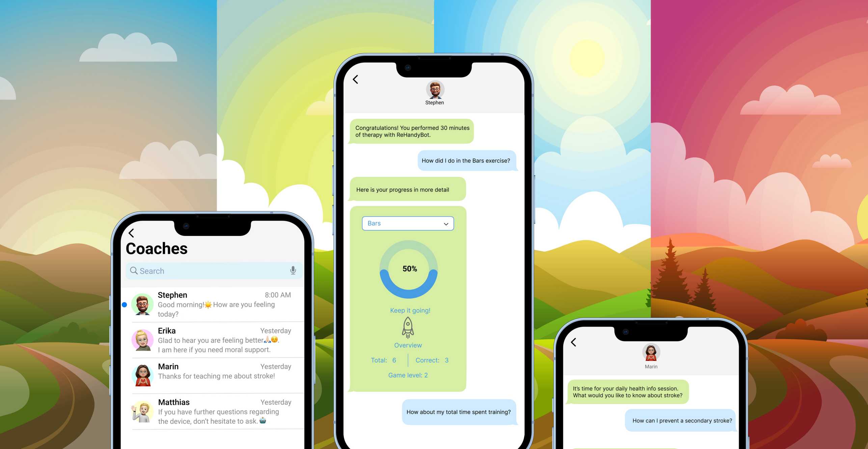Image resolution: width=868 pixels, height=449 pixels.
Task: Click Keep it going button
Action: pyautogui.click(x=409, y=309)
